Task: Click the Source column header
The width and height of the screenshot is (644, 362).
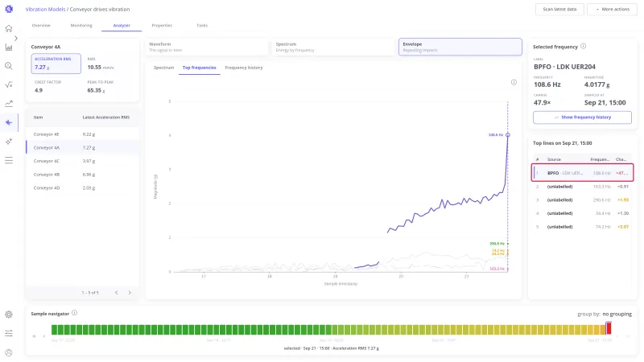Action: click(x=554, y=159)
